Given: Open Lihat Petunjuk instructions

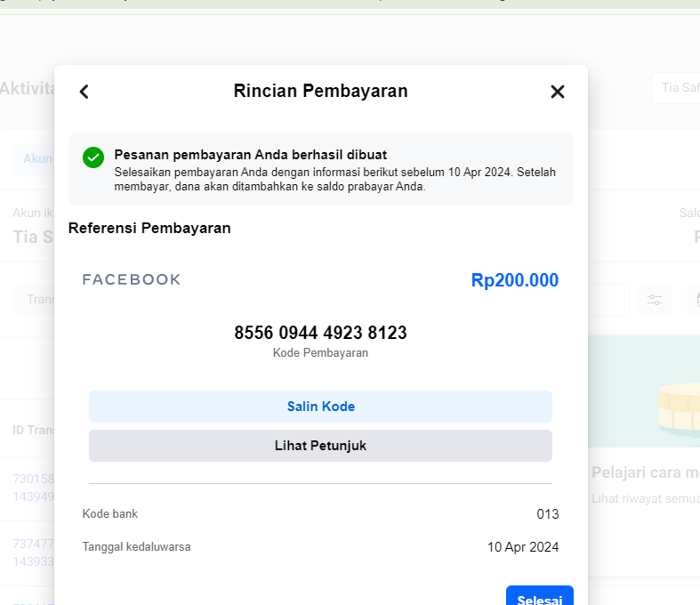Looking at the screenshot, I should (x=320, y=446).
